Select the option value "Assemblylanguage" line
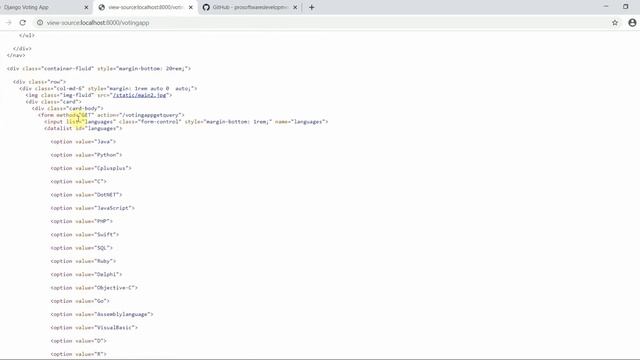 [102, 314]
